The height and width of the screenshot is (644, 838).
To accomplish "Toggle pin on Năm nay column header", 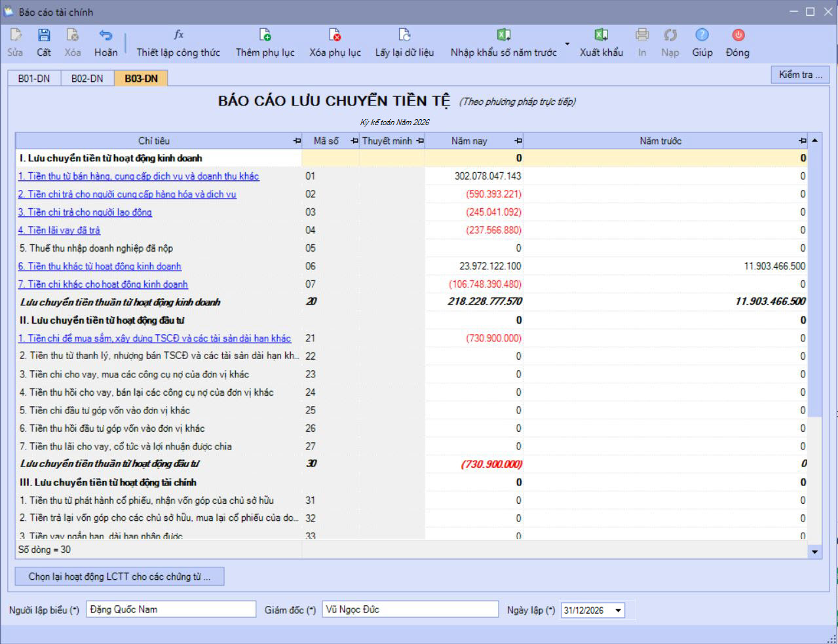I will point(518,141).
